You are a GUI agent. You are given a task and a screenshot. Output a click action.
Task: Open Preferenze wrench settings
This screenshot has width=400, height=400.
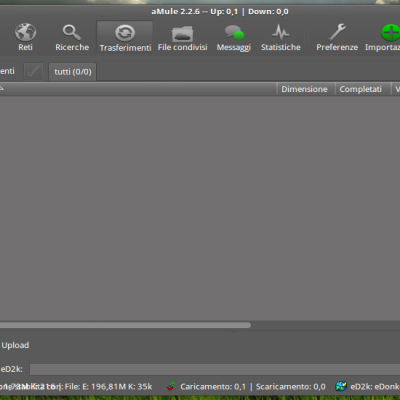pyautogui.click(x=337, y=37)
